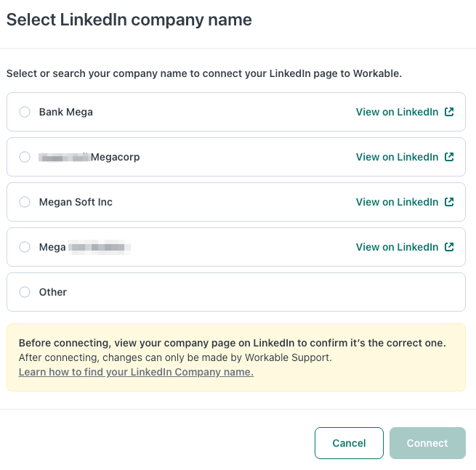Click the Megan Soft Inc name label
The height and width of the screenshot is (470, 476).
(76, 202)
